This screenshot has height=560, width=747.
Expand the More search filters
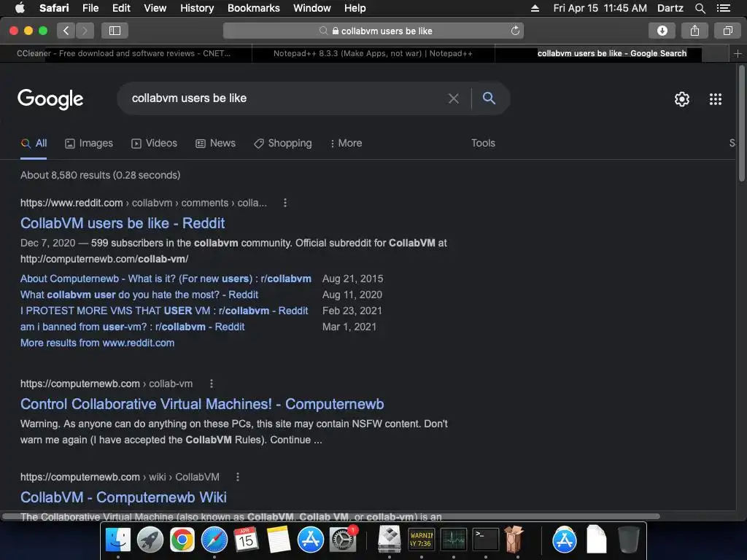[x=347, y=144]
